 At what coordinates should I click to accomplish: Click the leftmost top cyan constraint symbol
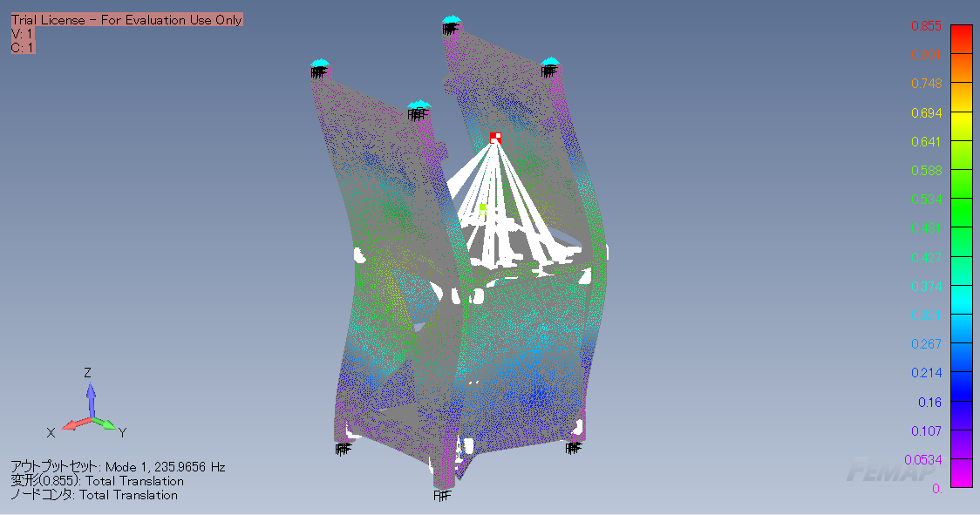click(319, 64)
